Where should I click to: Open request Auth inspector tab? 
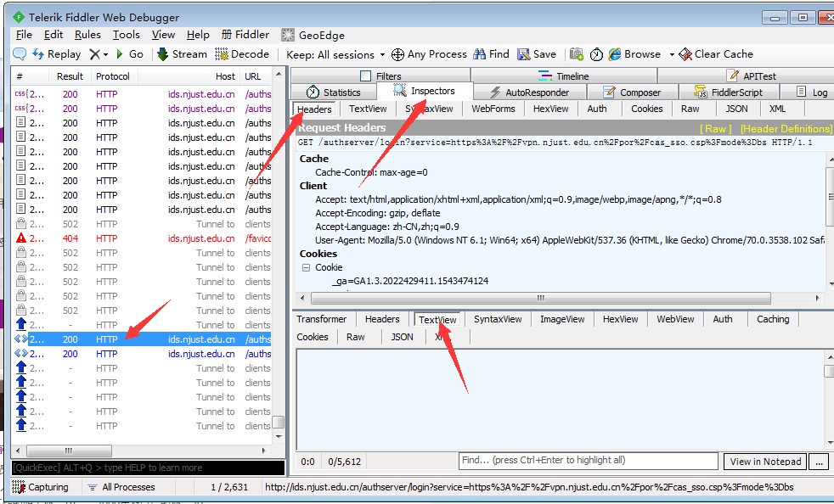click(x=597, y=109)
